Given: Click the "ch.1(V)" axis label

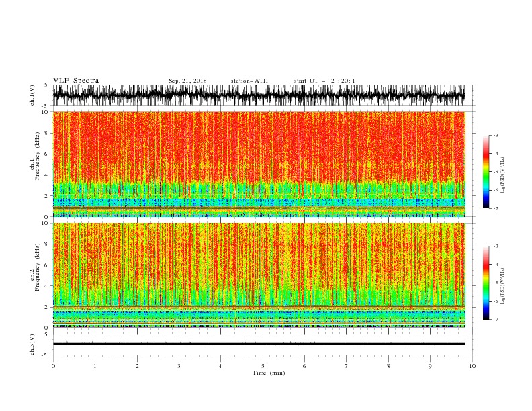Looking at the screenshot, I should 32,95.
